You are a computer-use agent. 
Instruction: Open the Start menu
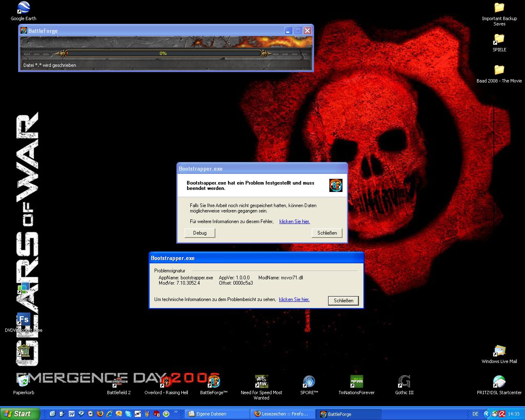coord(20,414)
